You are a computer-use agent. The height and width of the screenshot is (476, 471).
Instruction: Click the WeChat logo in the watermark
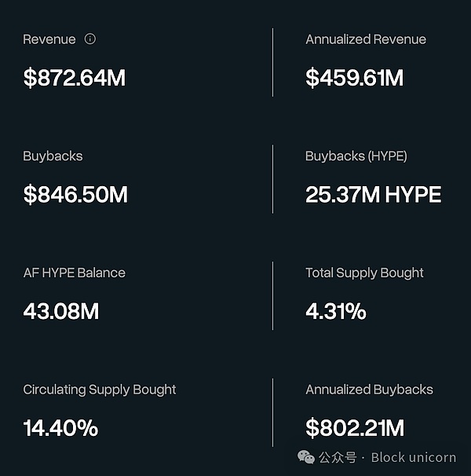pyautogui.click(x=306, y=456)
